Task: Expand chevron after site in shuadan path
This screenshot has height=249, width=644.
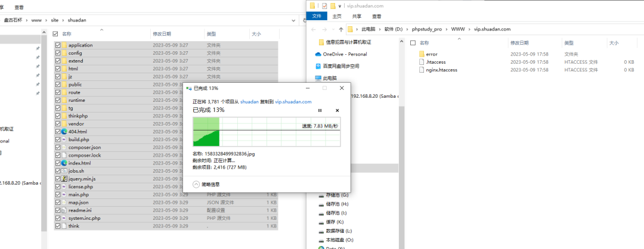Action: [x=63, y=20]
